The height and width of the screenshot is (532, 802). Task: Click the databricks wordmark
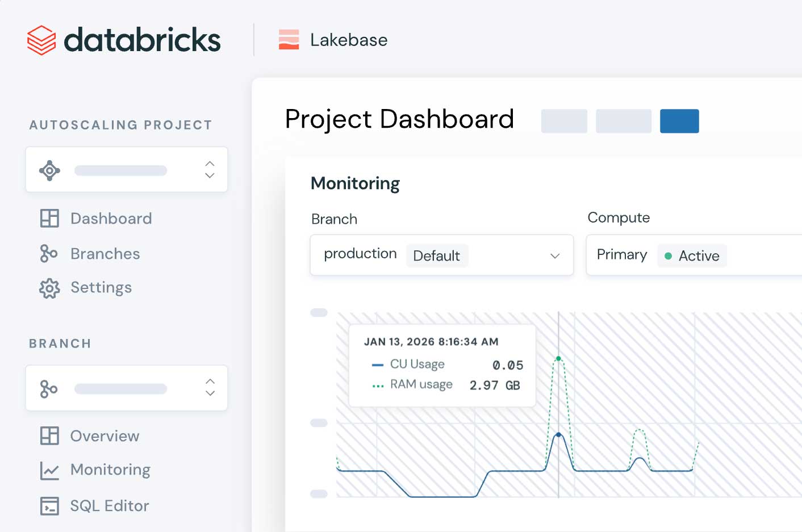point(142,40)
